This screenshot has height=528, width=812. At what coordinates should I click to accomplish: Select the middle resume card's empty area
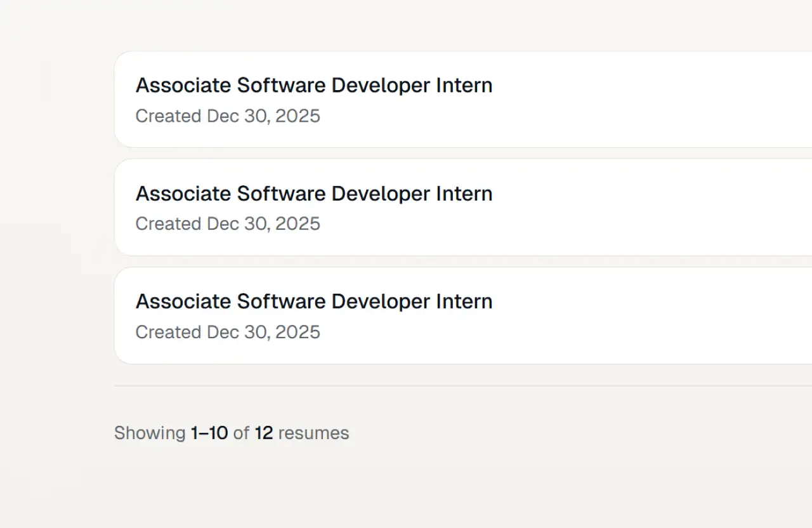(x=634, y=208)
